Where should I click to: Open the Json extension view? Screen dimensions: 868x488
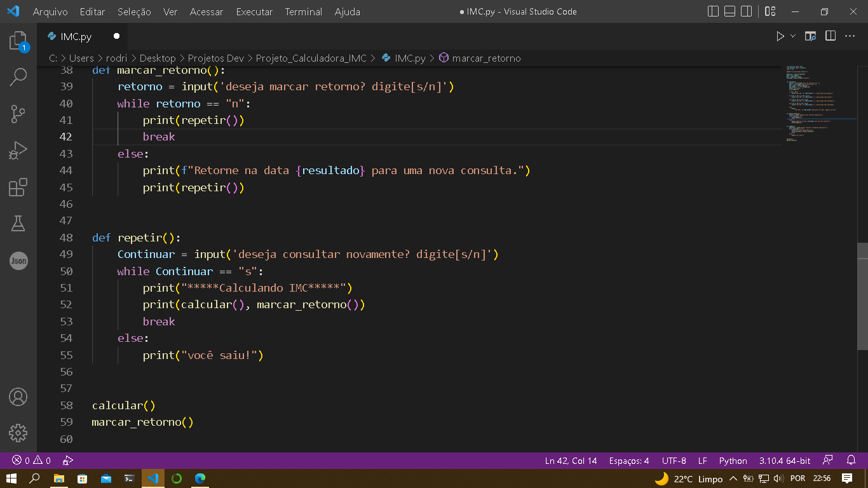pyautogui.click(x=18, y=261)
